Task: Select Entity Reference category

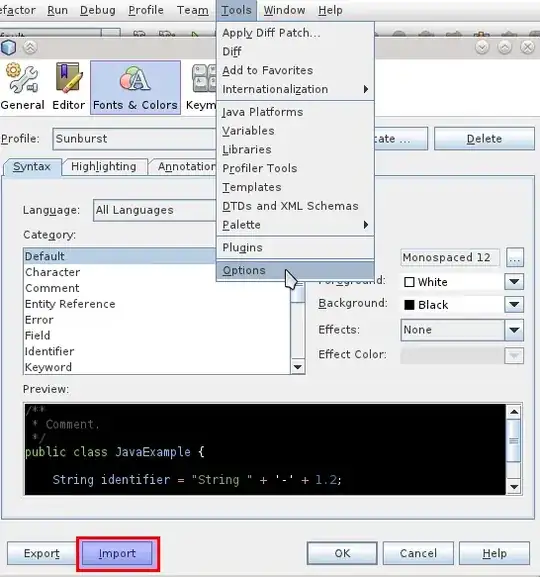Action: pos(157,304)
